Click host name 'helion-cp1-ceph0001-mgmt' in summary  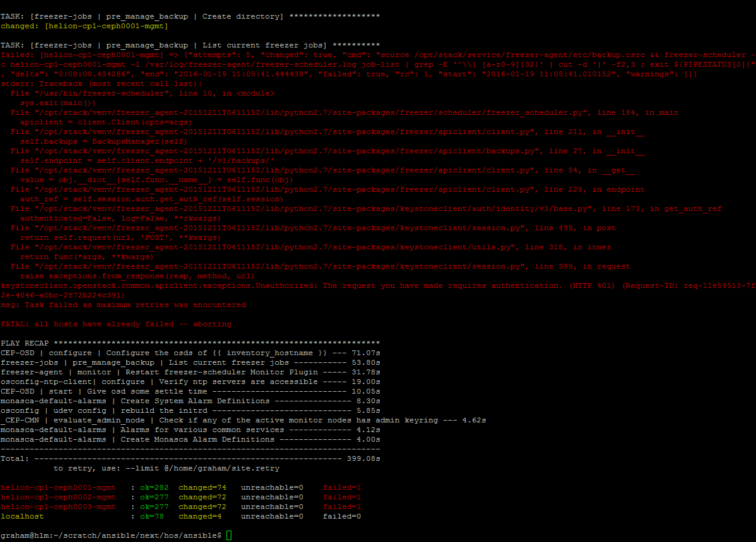point(58,487)
